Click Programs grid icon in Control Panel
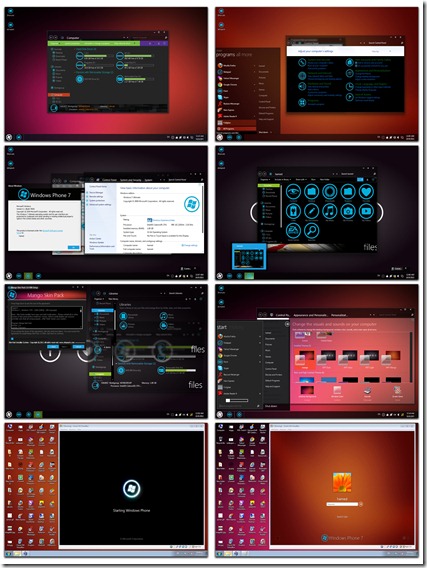This screenshot has height=568, width=427. tap(302, 102)
